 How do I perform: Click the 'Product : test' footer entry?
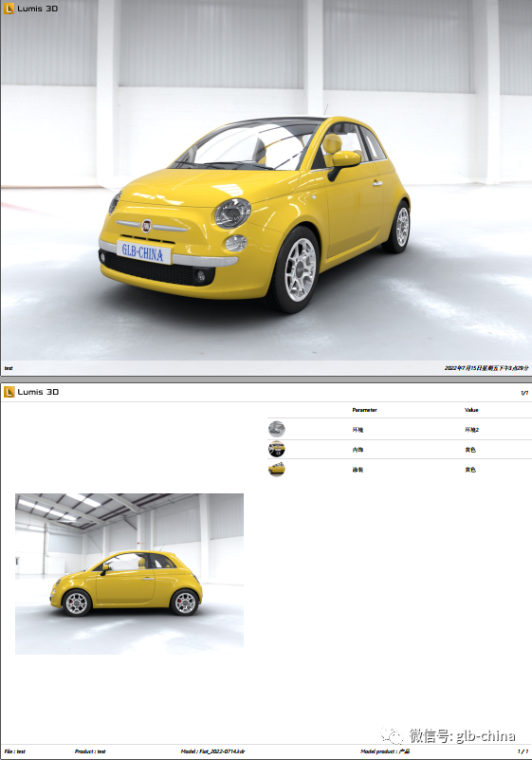pos(90,751)
